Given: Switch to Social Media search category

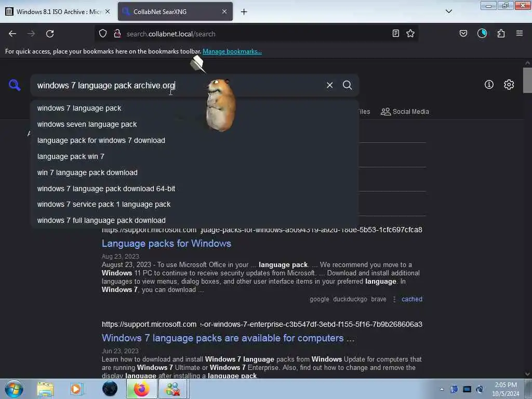Looking at the screenshot, I should pyautogui.click(x=405, y=112).
